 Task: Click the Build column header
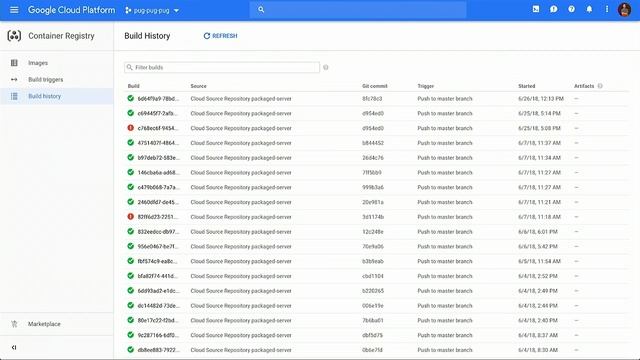tap(134, 86)
